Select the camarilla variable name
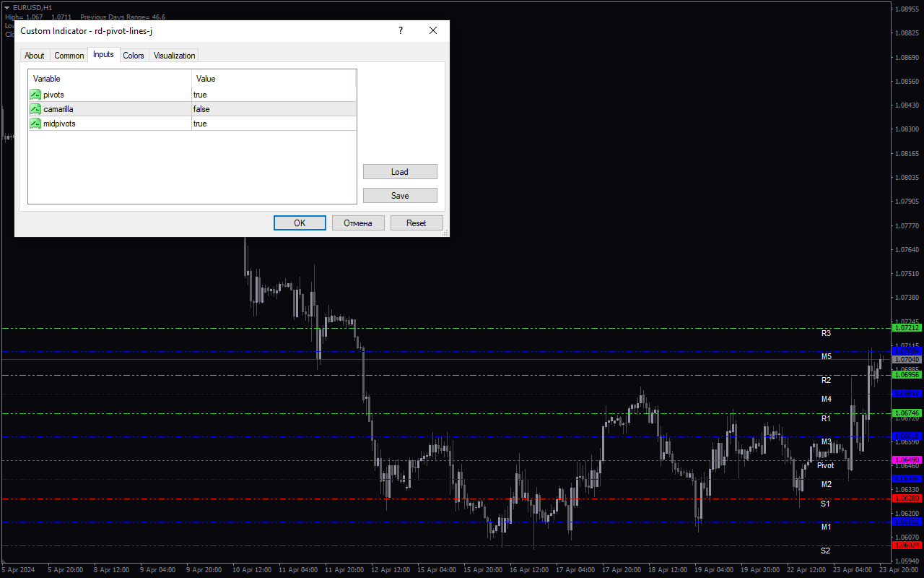The width and height of the screenshot is (924, 578). (58, 109)
